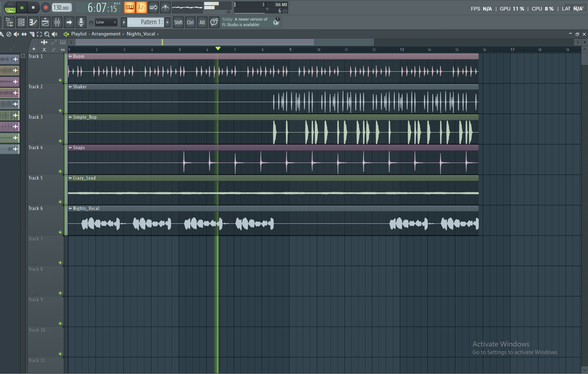The width and height of the screenshot is (588, 374).
Task: Click the metronome icon
Action: (x=165, y=7)
